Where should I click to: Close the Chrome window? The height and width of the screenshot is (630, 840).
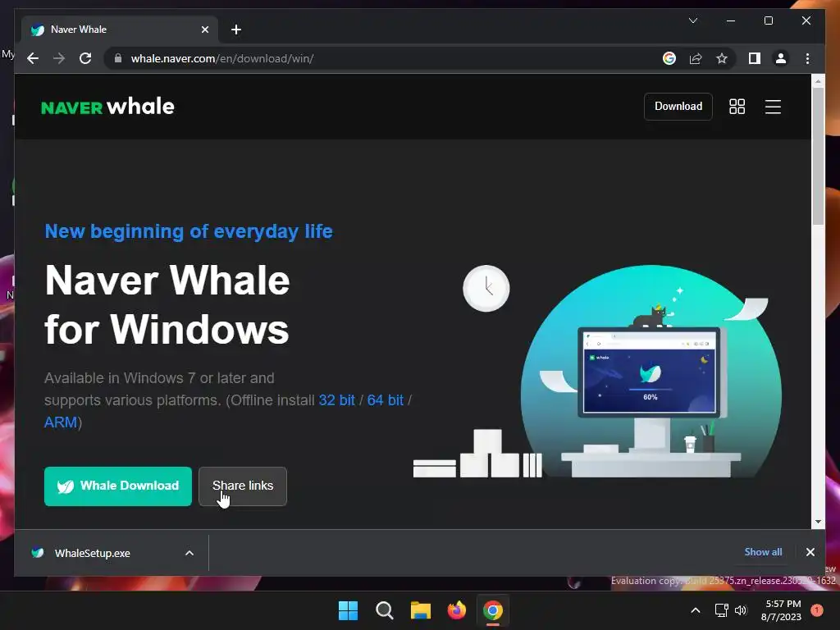click(806, 21)
